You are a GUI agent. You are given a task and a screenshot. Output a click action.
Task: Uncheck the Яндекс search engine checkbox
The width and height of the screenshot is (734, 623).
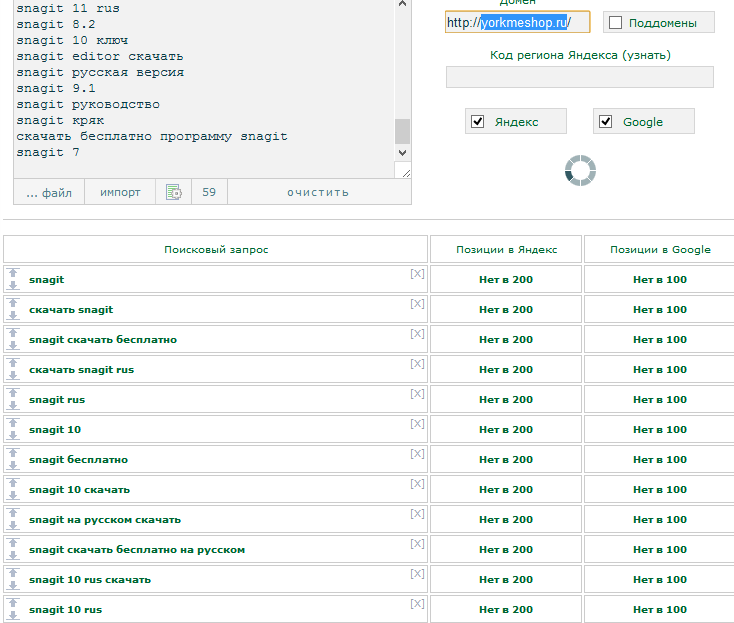tap(477, 122)
